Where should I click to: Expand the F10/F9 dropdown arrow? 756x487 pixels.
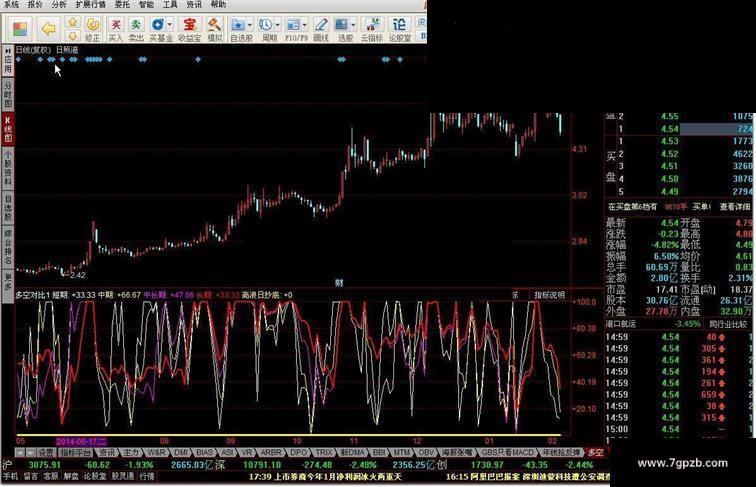click(305, 24)
